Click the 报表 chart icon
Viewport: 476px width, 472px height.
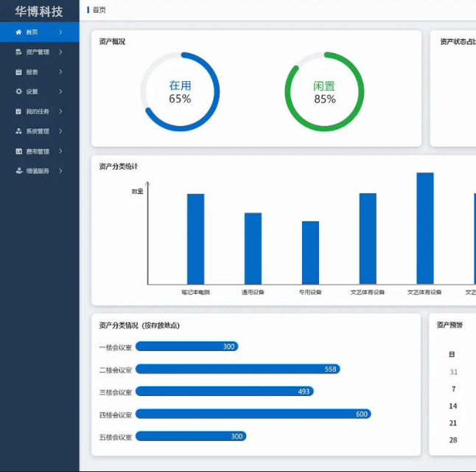point(18,72)
